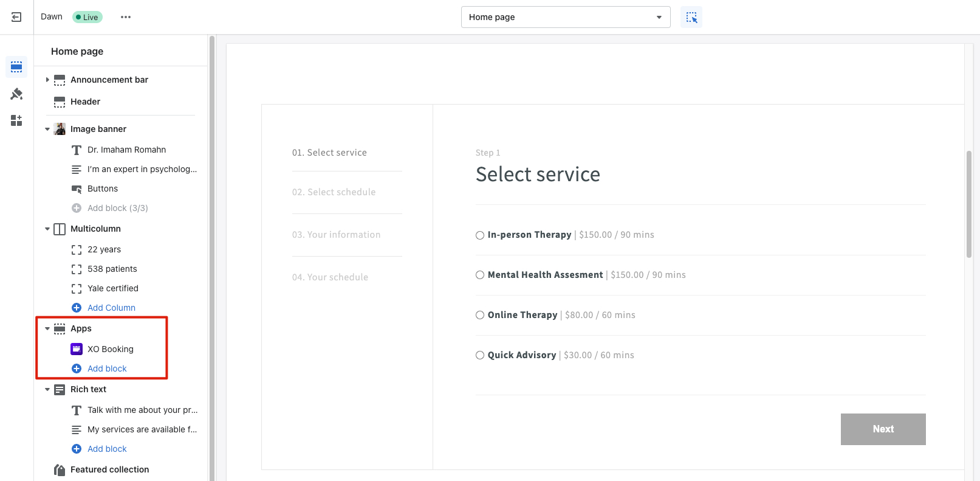Open the Sections panel icon in sidebar
The height and width of the screenshot is (481, 980).
16,67
